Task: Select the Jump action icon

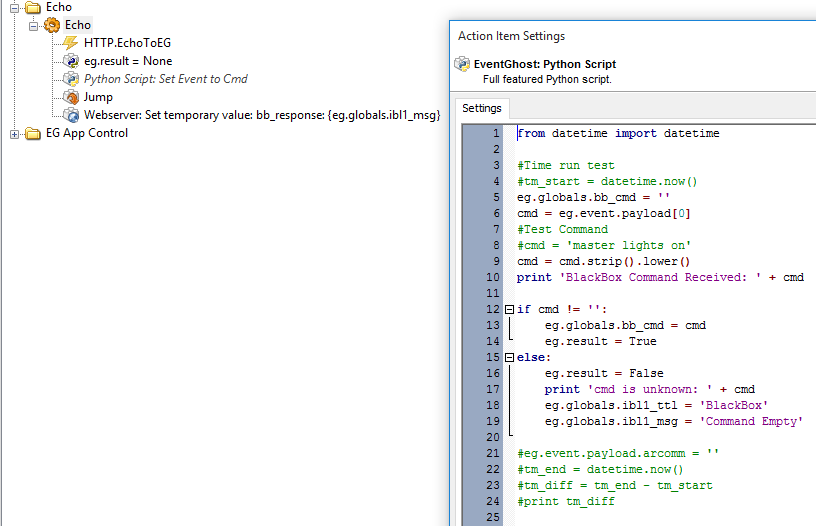Action: click(71, 97)
